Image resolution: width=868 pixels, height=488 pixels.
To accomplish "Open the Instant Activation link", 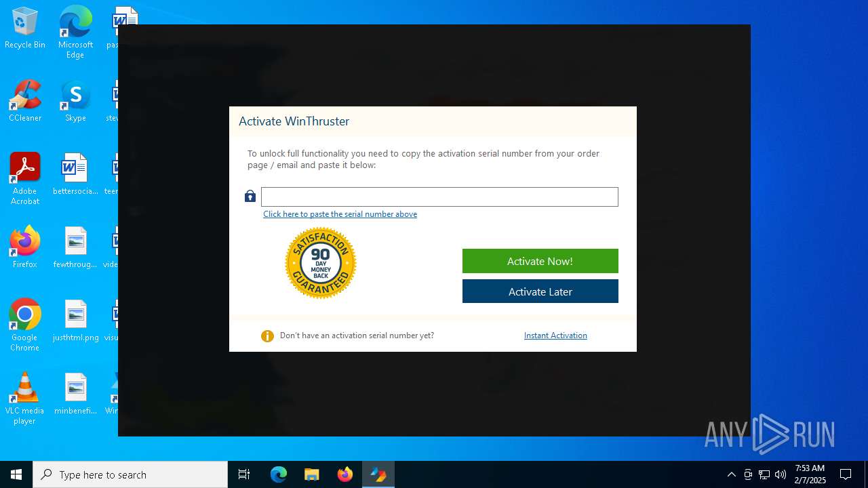I will click(x=555, y=335).
